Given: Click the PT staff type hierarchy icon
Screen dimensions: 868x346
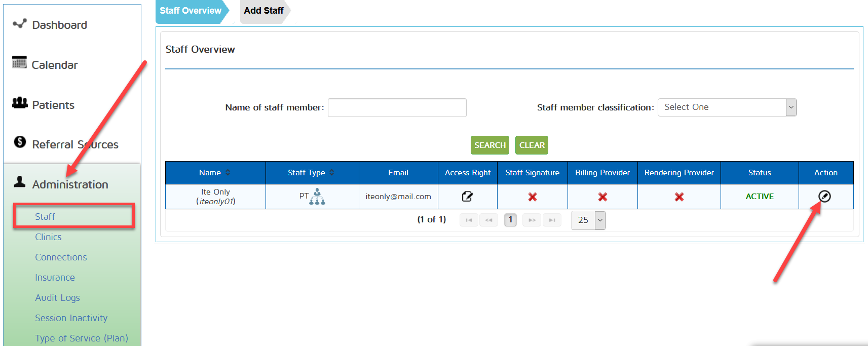Looking at the screenshot, I should tap(317, 197).
